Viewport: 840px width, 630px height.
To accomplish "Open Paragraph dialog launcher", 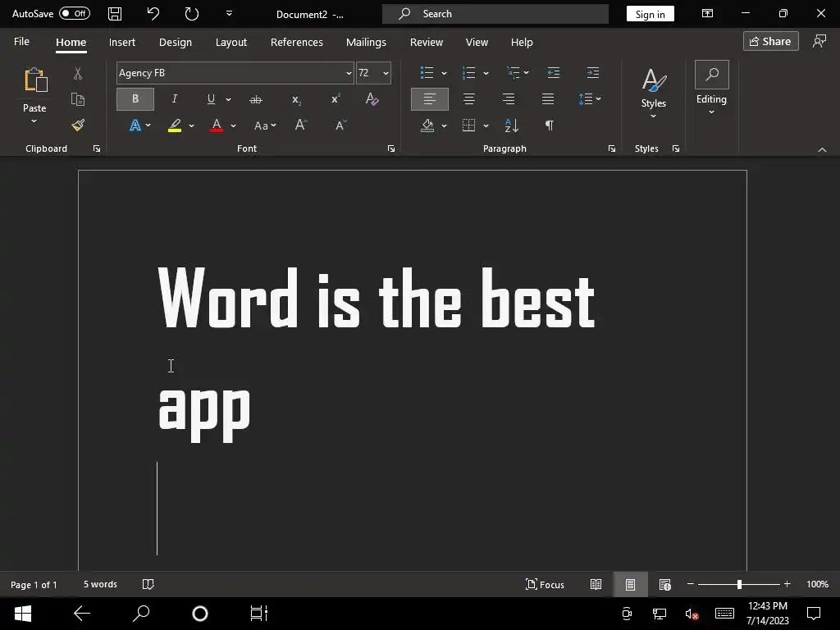I will [612, 149].
